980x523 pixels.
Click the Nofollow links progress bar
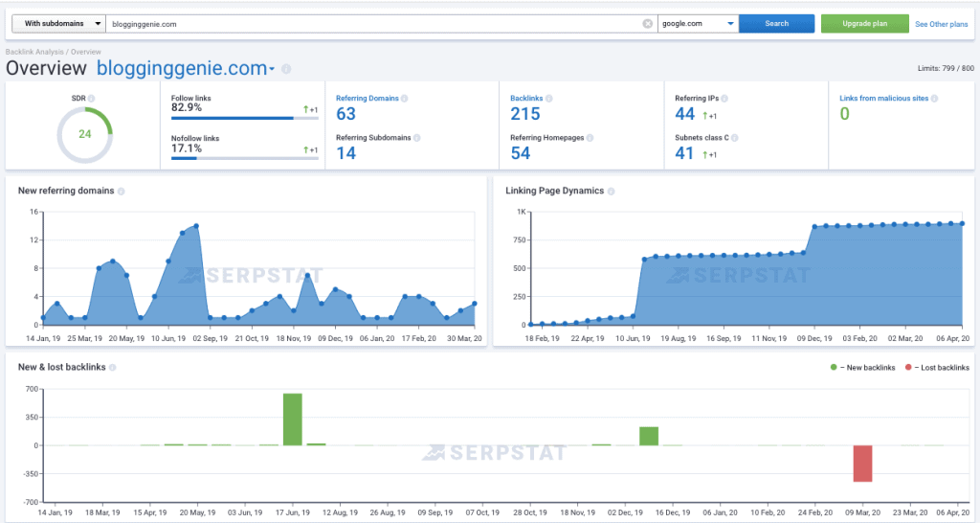coord(244,158)
